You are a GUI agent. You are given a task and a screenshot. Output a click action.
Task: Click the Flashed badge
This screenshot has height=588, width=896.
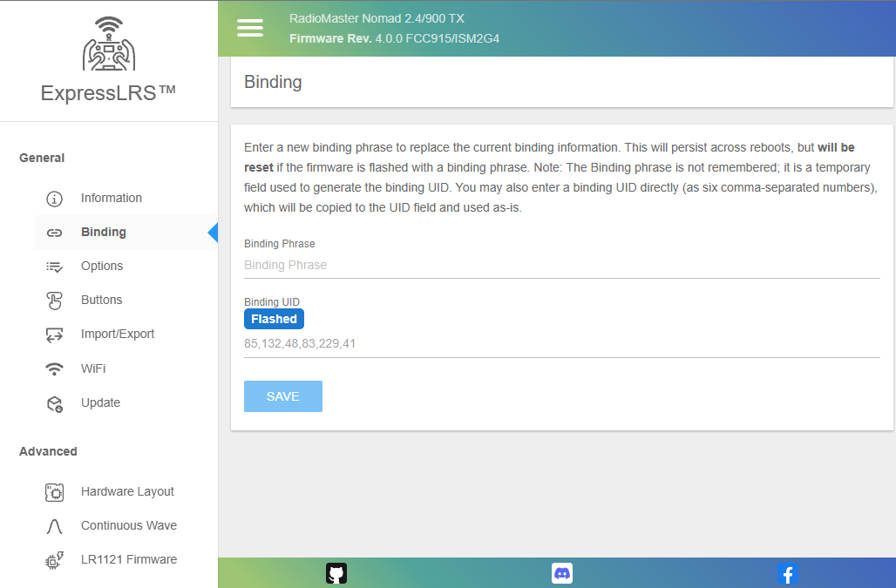274,319
